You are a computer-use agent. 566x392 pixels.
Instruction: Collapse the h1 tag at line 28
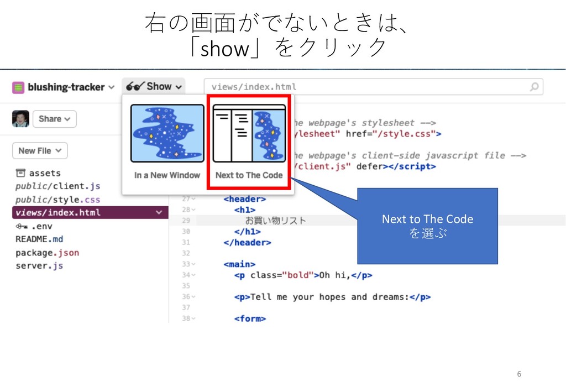pos(194,210)
